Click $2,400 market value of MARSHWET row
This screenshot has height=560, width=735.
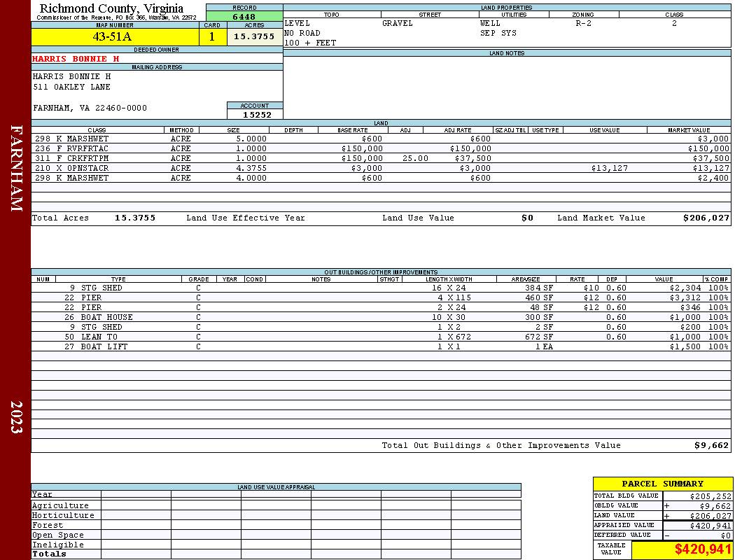coord(713,178)
